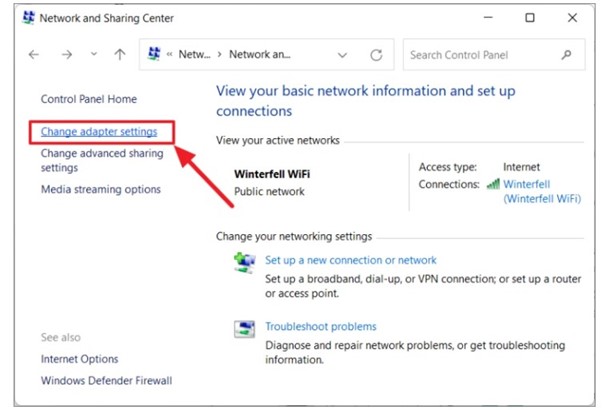The width and height of the screenshot is (602, 410).
Task: Click the Wi-Fi signal strength icon
Action: (493, 184)
